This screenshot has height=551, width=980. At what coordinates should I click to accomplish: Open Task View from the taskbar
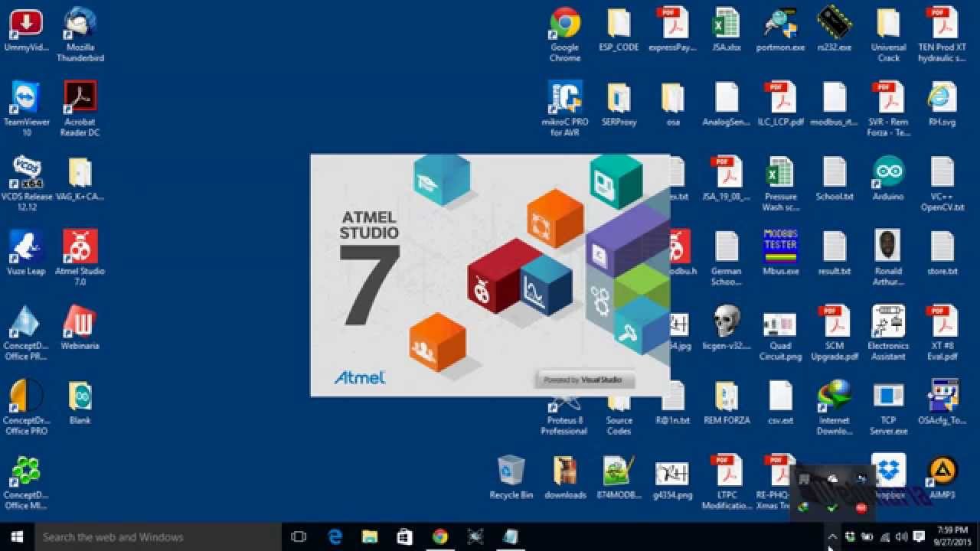click(299, 536)
